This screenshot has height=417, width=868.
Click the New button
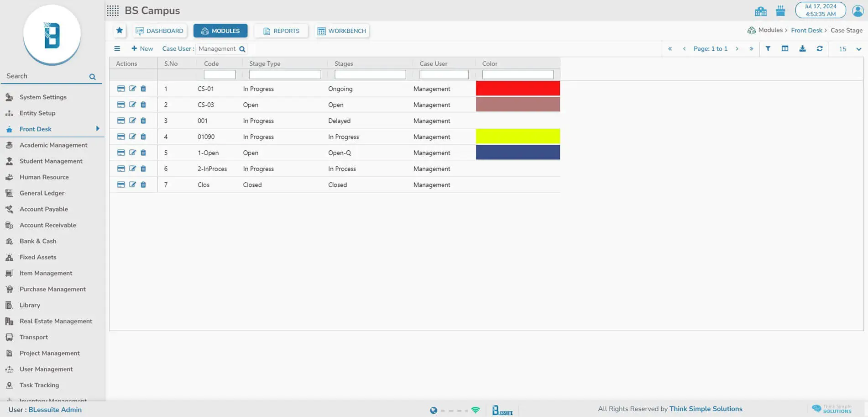142,49
